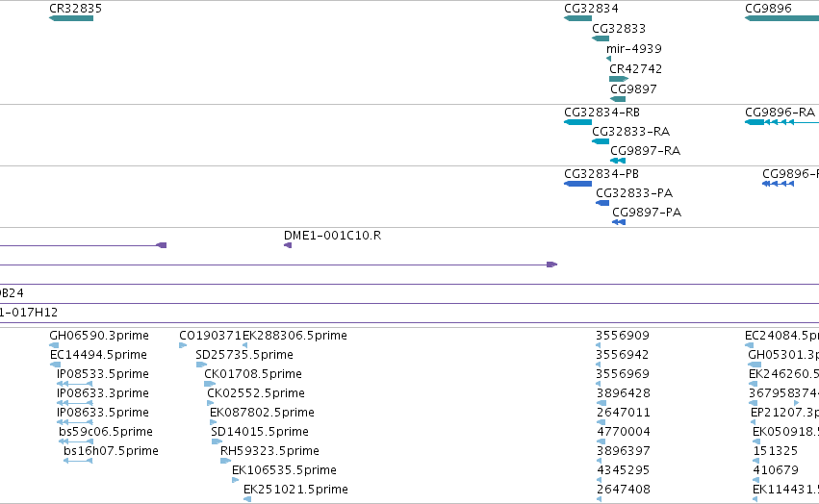Click the GH06590.3prime EST label
Image resolution: width=819 pixels, height=504 pixels.
pyautogui.click(x=99, y=336)
